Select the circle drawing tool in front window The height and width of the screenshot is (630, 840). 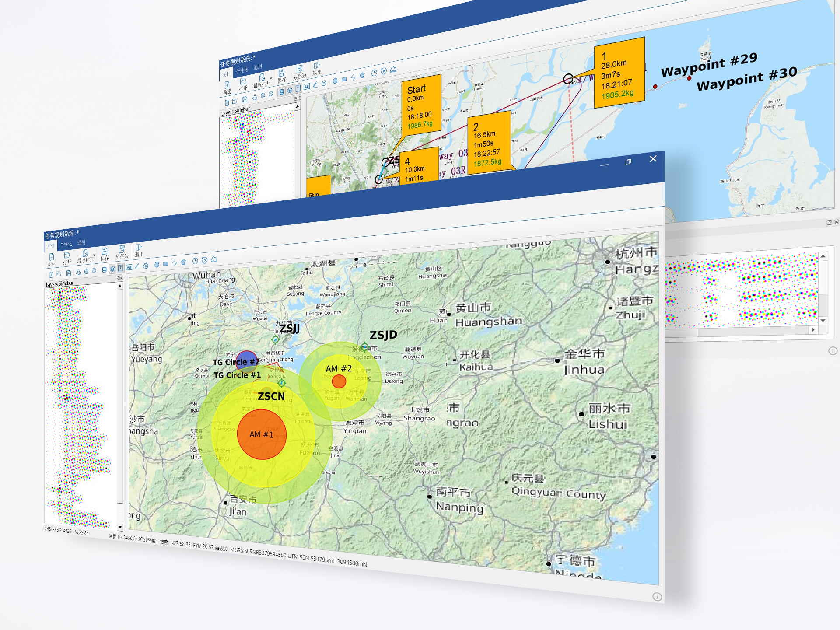157,264
